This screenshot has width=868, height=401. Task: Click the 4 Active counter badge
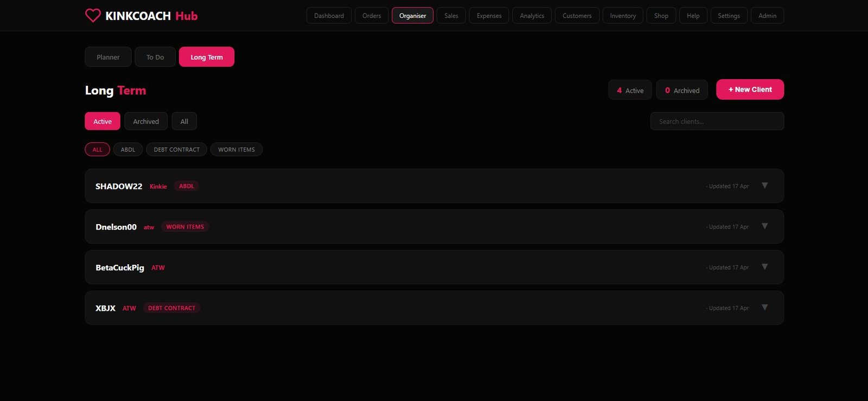tap(630, 90)
